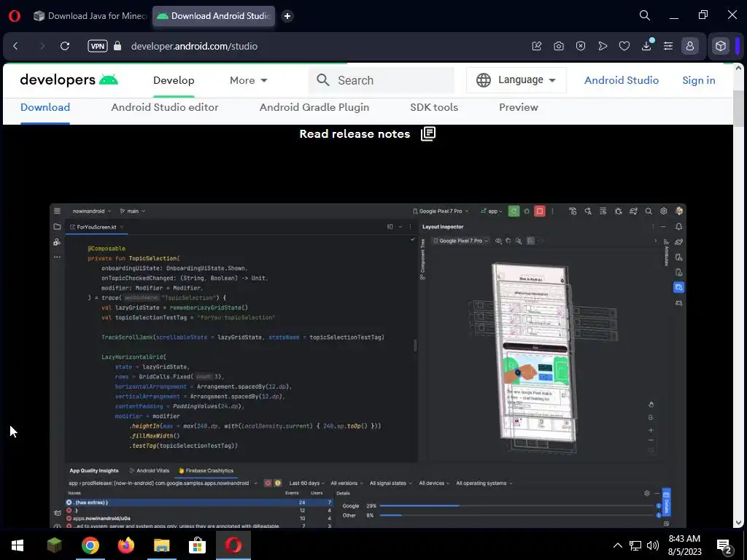
Task: Open the extensions cube icon
Action: (x=721, y=46)
